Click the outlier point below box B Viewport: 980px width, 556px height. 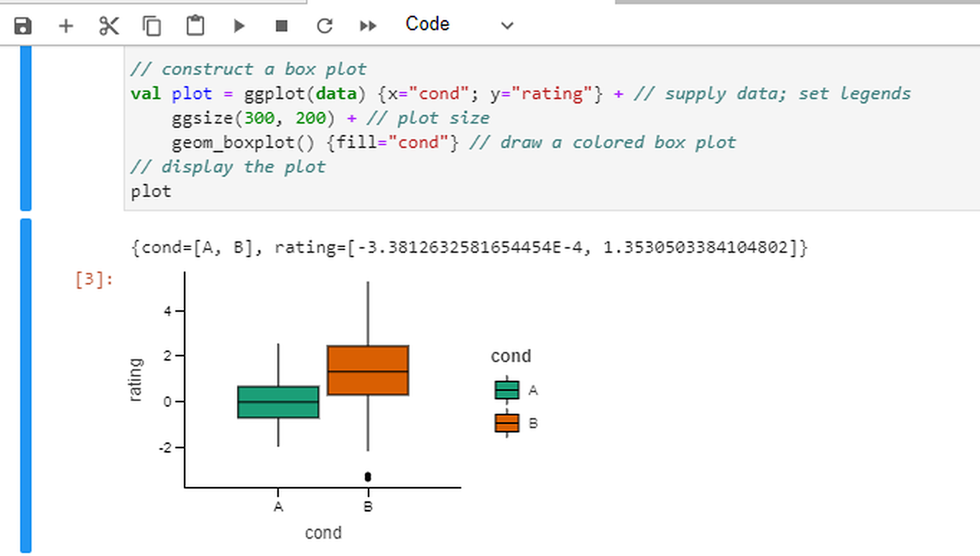point(368,476)
